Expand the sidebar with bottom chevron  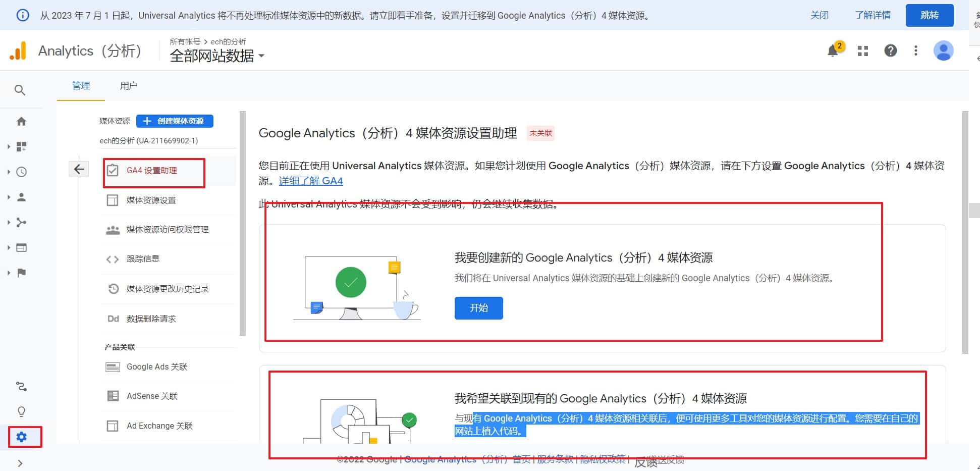(20, 463)
